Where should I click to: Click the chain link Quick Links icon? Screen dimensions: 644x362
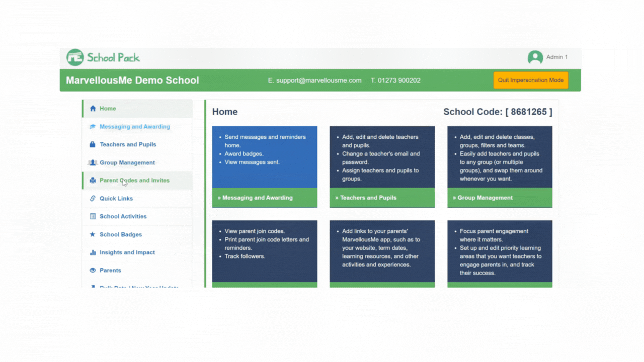point(93,199)
